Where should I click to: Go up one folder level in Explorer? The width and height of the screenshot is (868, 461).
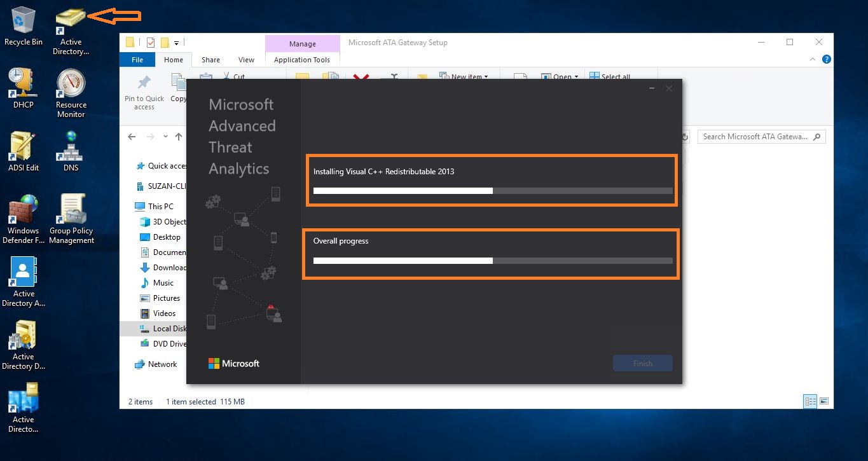179,137
